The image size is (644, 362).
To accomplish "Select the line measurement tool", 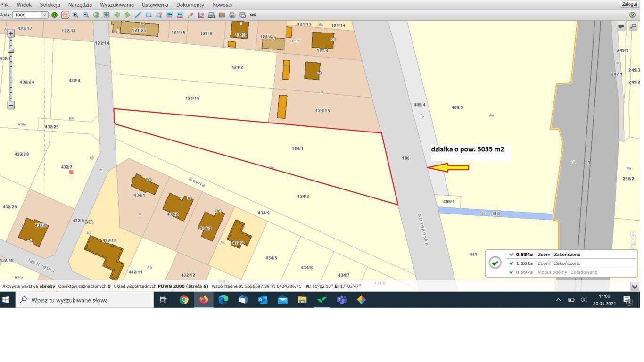I will 138,15.
